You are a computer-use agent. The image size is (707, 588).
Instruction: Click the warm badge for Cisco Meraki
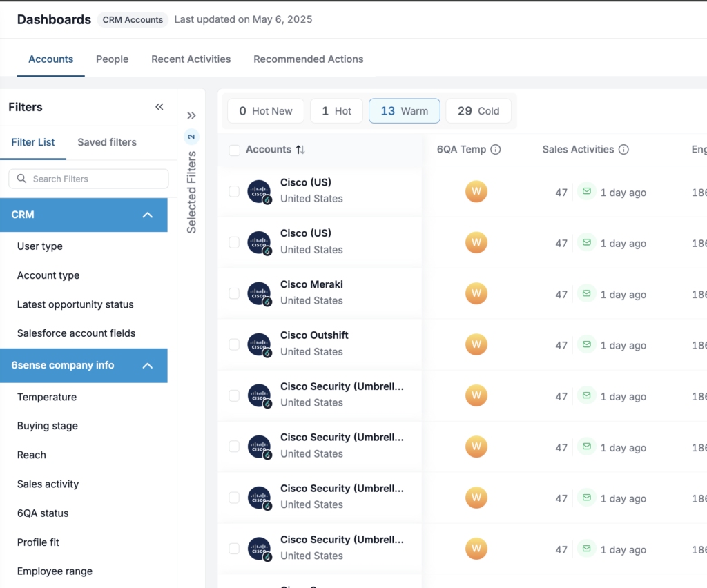coord(476,293)
